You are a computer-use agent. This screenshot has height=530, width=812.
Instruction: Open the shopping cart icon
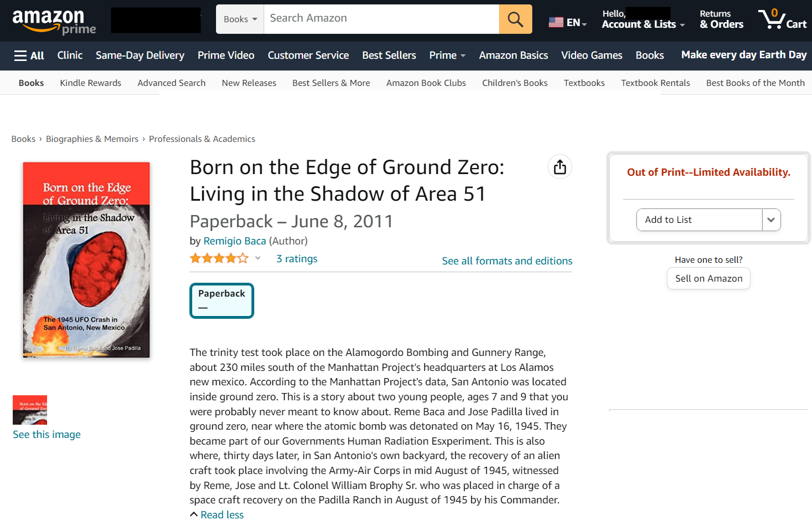(x=782, y=20)
